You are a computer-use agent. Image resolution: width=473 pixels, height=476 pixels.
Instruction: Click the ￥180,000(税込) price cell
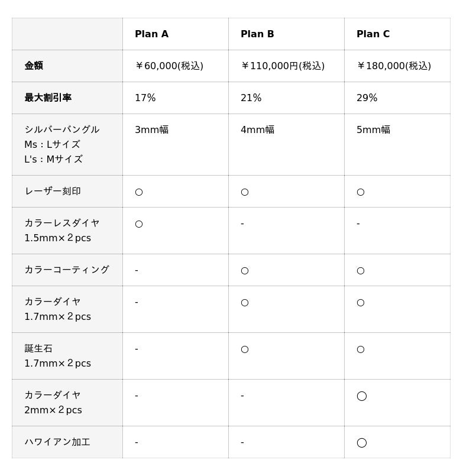click(394, 66)
